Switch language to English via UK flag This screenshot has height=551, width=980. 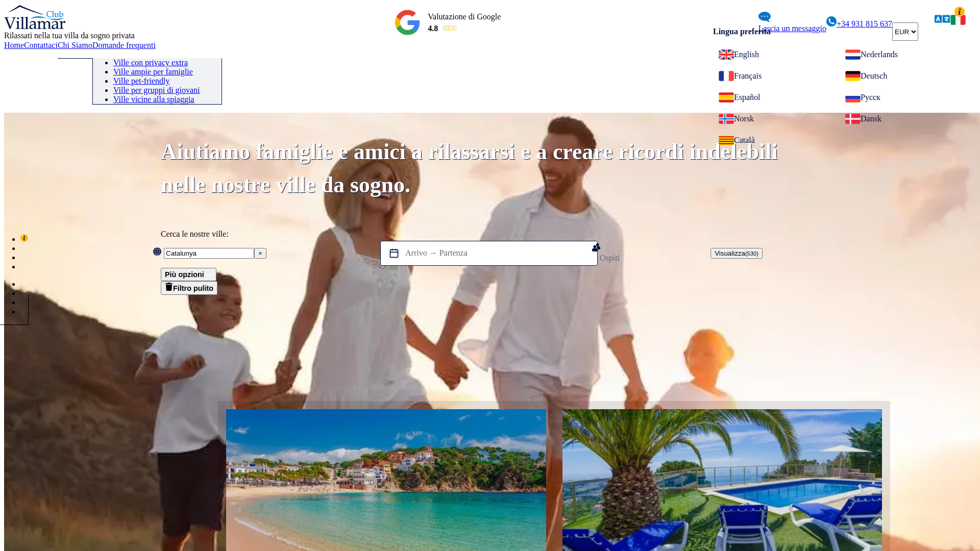click(x=726, y=55)
